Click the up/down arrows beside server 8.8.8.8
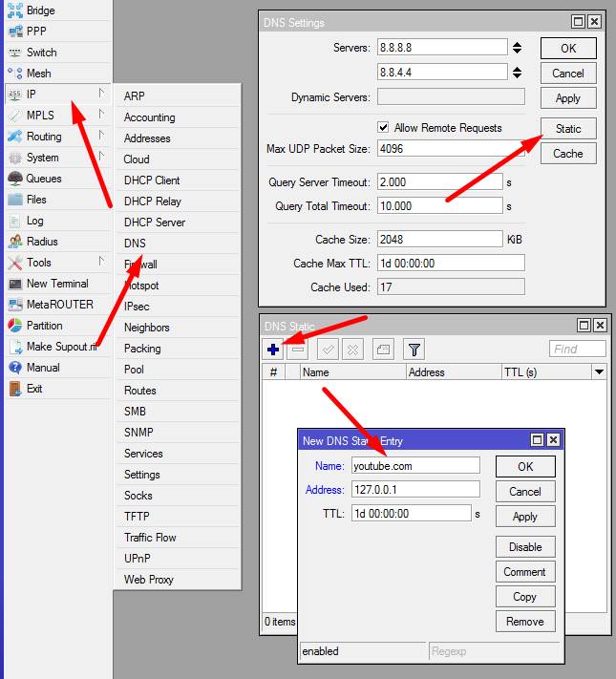 coord(517,48)
